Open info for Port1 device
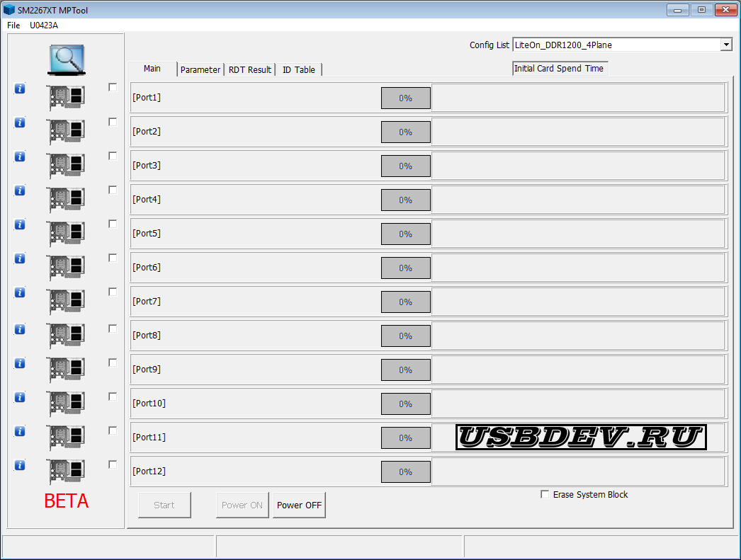 [x=19, y=88]
